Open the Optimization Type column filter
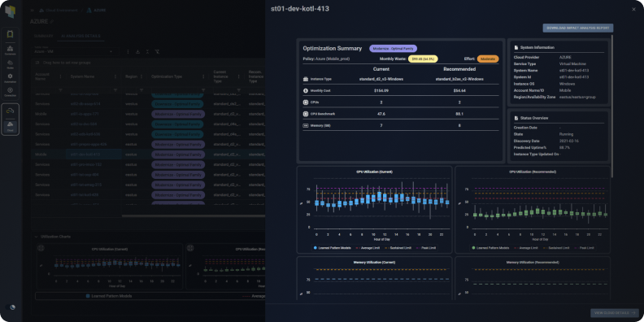Image resolution: width=644 pixels, height=322 pixels. 203,90
